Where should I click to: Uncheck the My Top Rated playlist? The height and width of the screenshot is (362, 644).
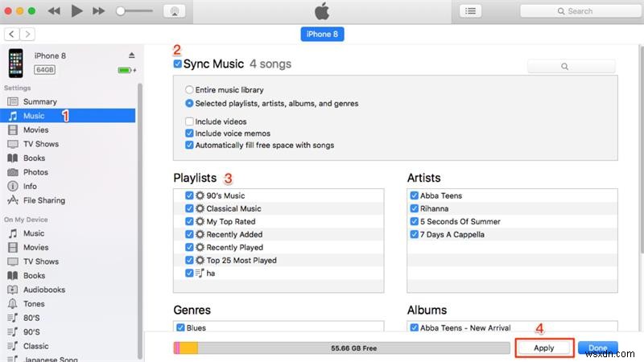(x=189, y=221)
